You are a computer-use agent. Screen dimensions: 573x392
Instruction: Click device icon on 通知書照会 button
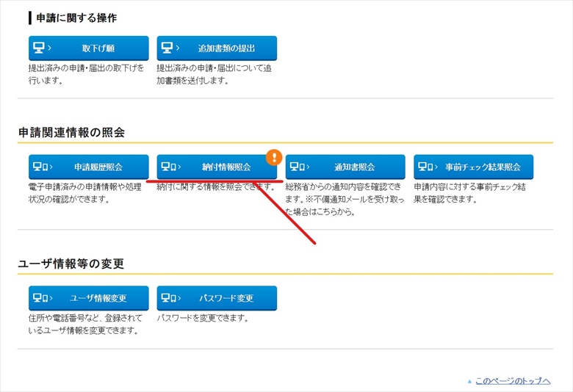(297, 167)
